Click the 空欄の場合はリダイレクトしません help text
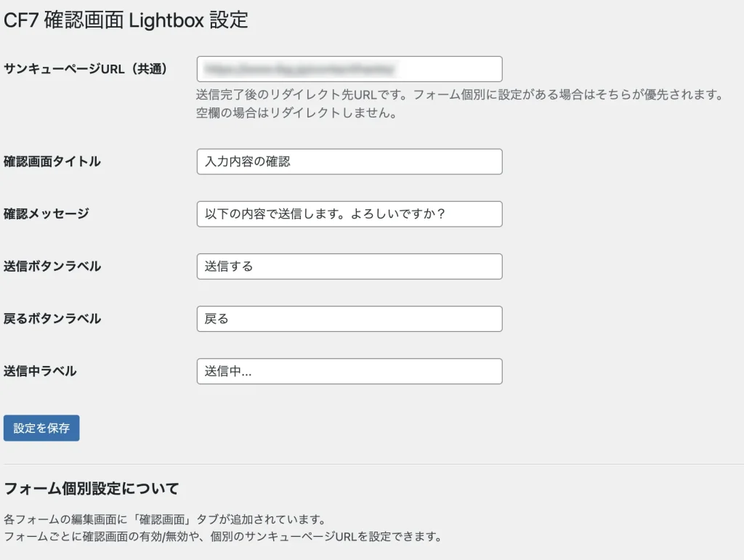744x560 pixels. [296, 113]
